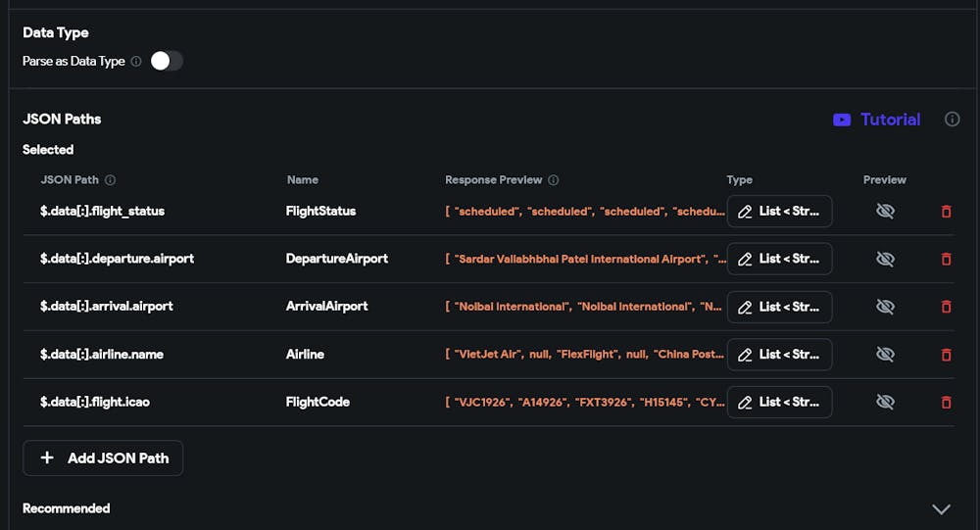The width and height of the screenshot is (980, 530).
Task: Click trash icon for ArrivalAirport row
Action: [x=947, y=307]
